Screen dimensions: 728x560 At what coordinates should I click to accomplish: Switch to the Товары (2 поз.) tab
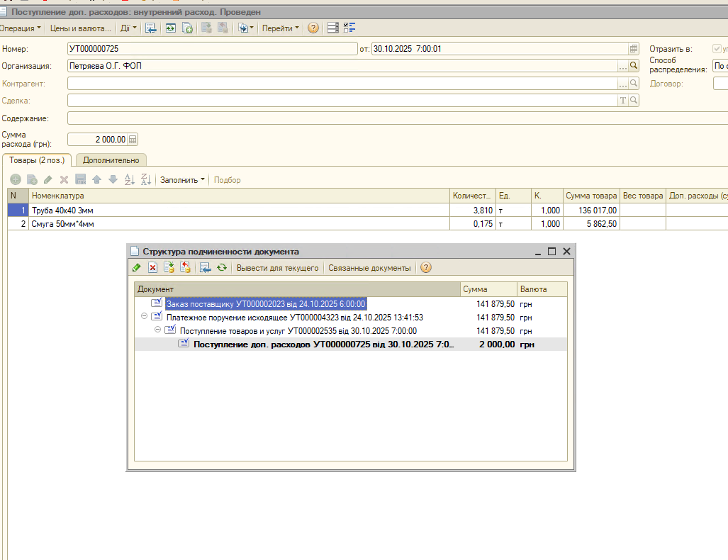tap(37, 160)
